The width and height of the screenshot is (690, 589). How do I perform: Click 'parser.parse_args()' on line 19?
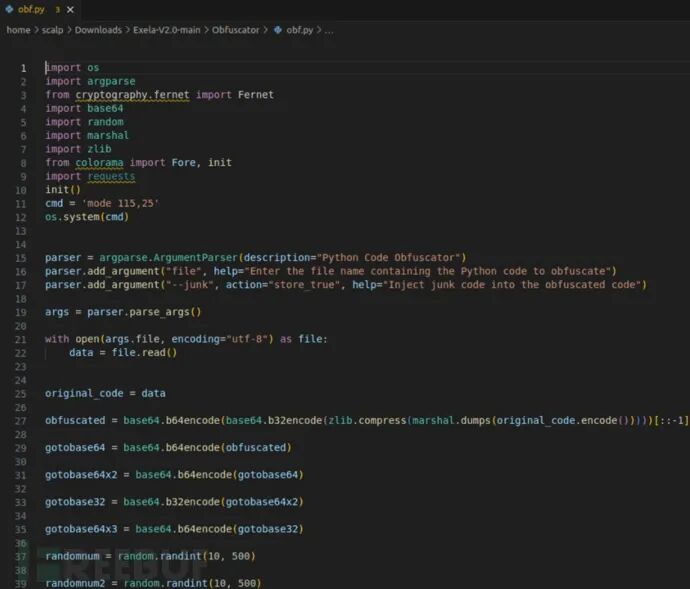pos(144,312)
